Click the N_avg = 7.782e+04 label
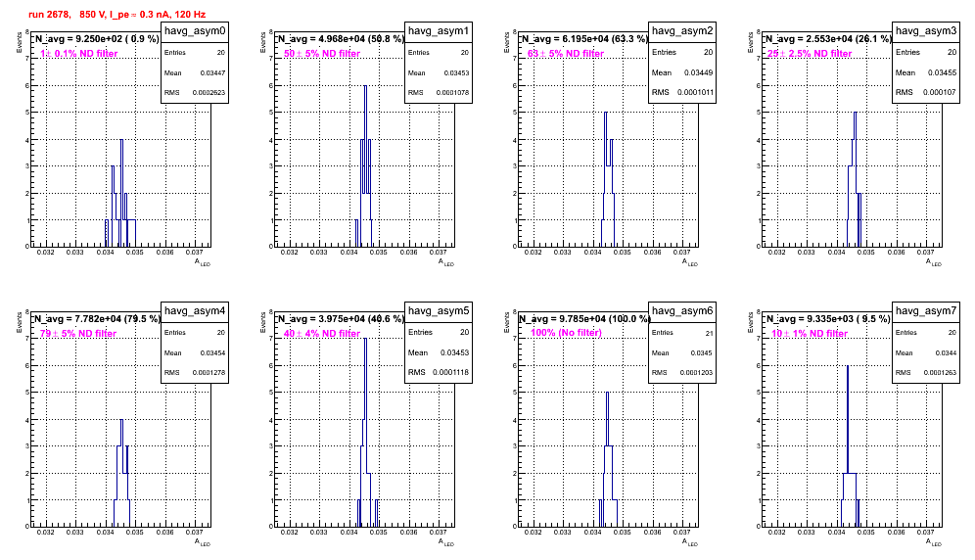The height and width of the screenshot is (560, 975). tap(96, 318)
